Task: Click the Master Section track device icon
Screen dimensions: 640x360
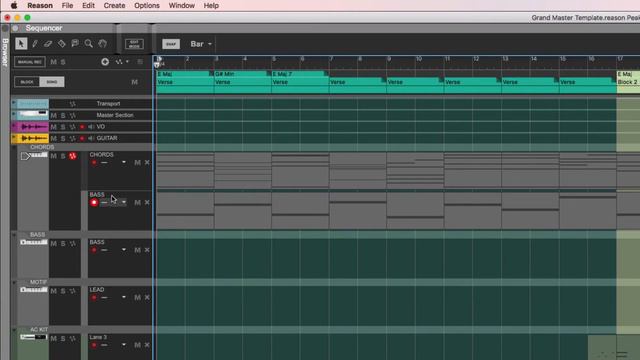Action: (x=33, y=115)
